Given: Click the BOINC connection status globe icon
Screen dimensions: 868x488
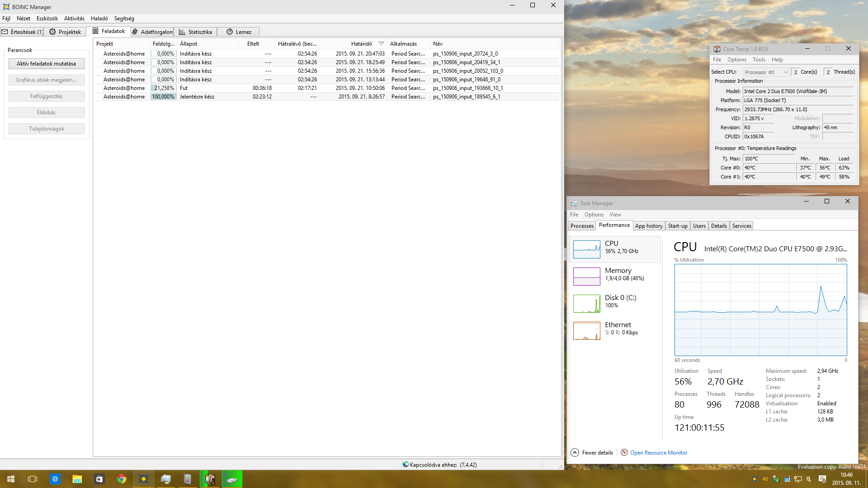Looking at the screenshot, I should 406,465.
